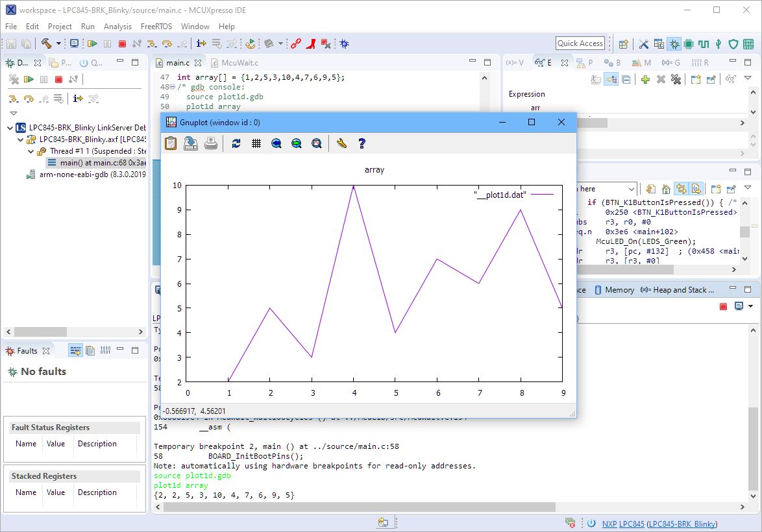This screenshot has height=532, width=762.
Task: Click the green chip perspective icon
Action: pos(689,44)
